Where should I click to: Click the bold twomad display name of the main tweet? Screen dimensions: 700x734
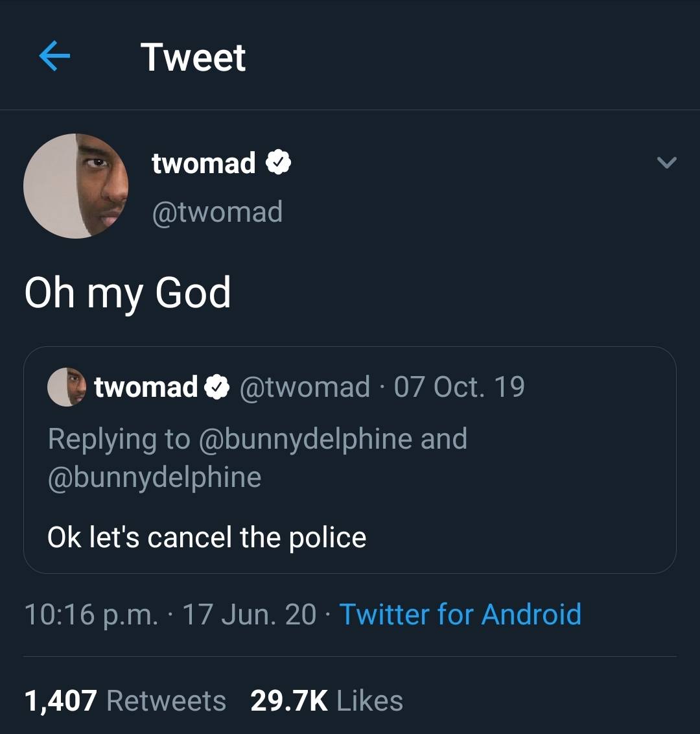tap(204, 162)
